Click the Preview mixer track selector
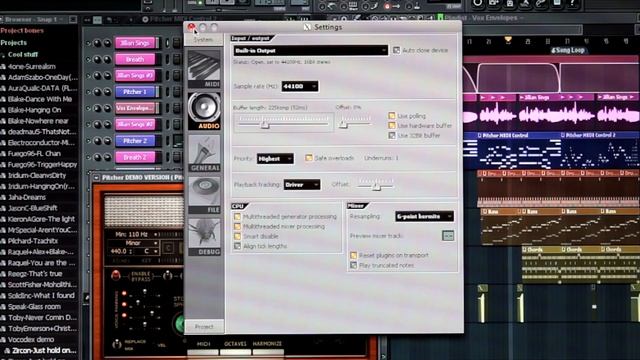Viewport: 640px width, 360px height. point(448,236)
